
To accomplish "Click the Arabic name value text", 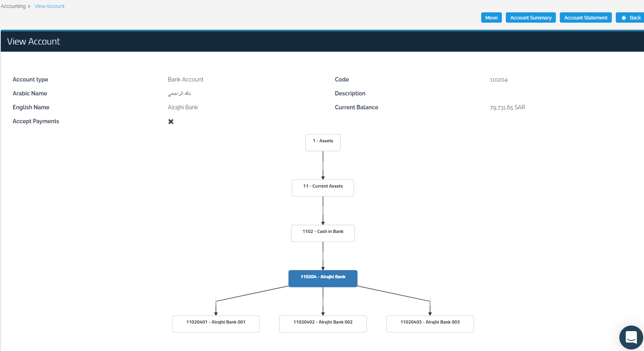I will click(179, 93).
